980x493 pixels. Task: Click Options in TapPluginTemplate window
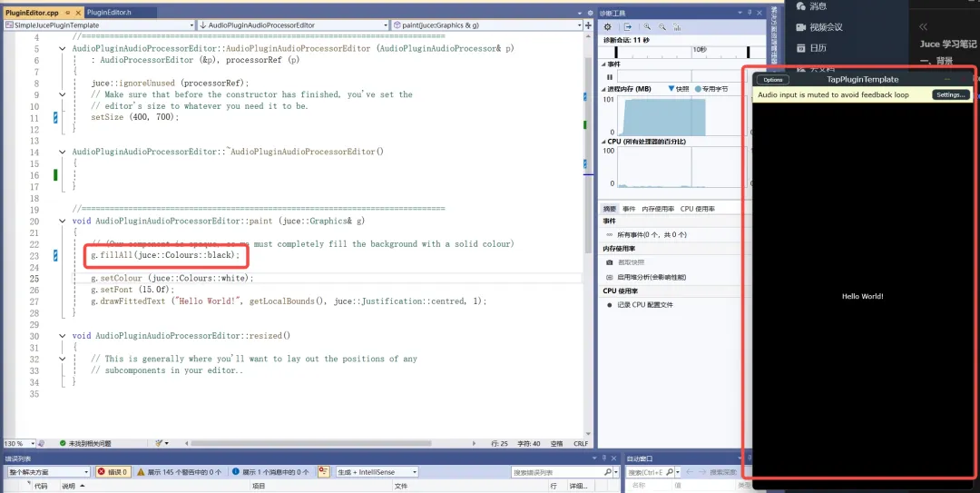click(x=772, y=80)
